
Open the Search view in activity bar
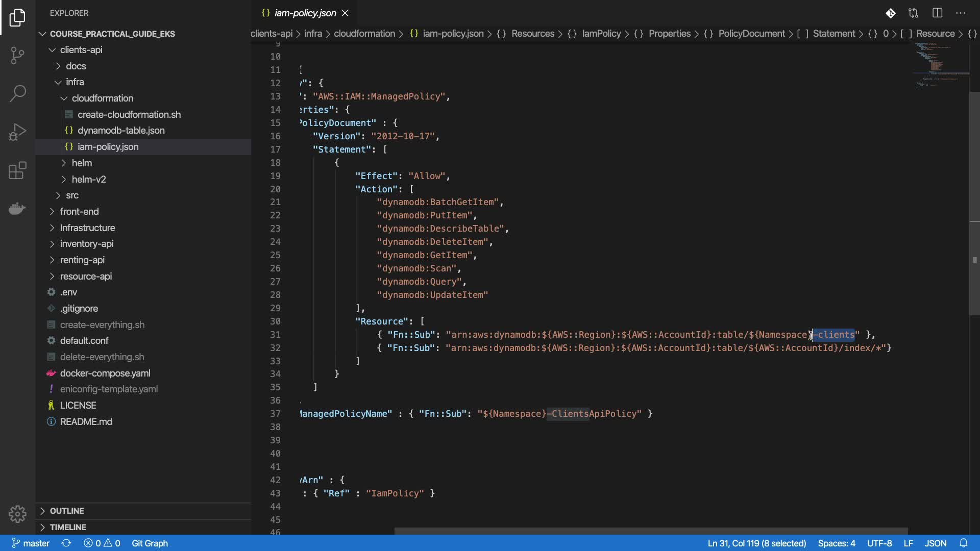[x=17, y=93]
